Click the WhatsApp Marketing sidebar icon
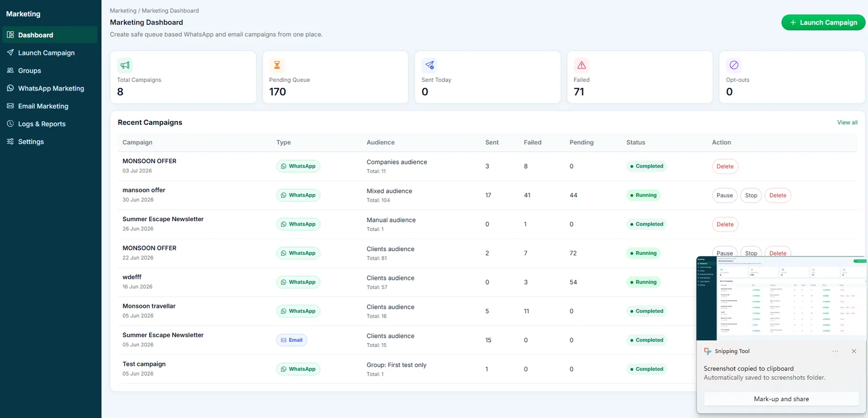 [10, 88]
